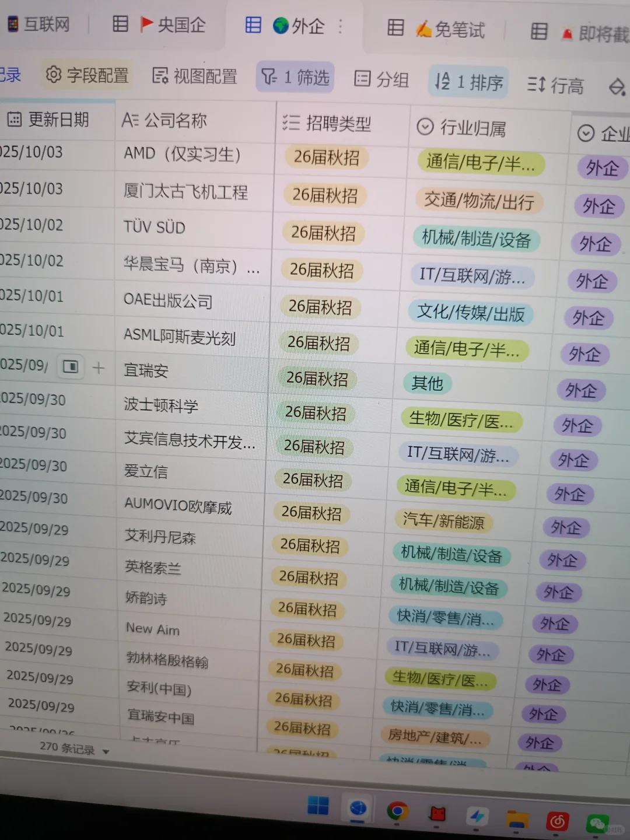630x840 pixels.
Task: Click the 央国企 tab grid icon
Action: coord(120,24)
